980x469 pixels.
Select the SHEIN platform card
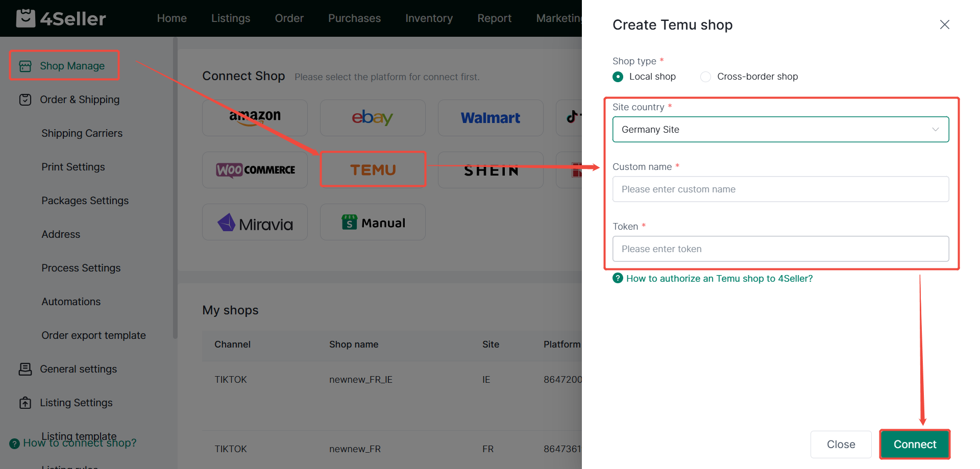pyautogui.click(x=491, y=170)
